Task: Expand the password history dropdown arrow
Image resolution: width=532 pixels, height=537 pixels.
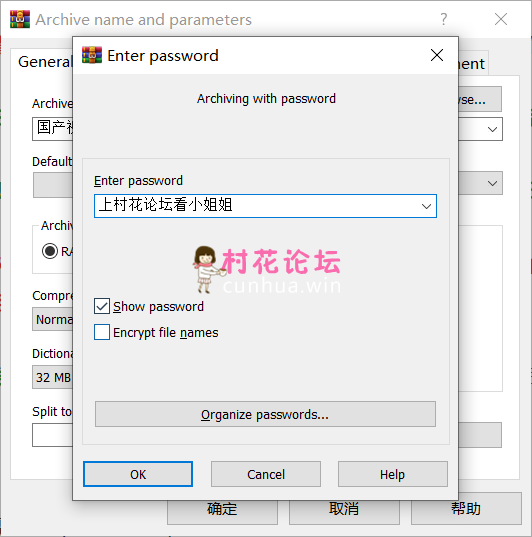Action: [426, 206]
